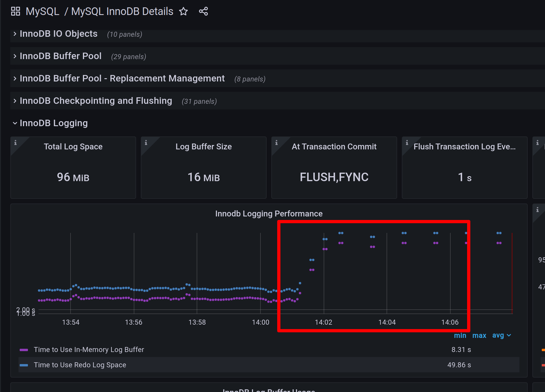Toggle the favorite star for this dashboard
Viewport: 545px width, 392px height.
(183, 11)
